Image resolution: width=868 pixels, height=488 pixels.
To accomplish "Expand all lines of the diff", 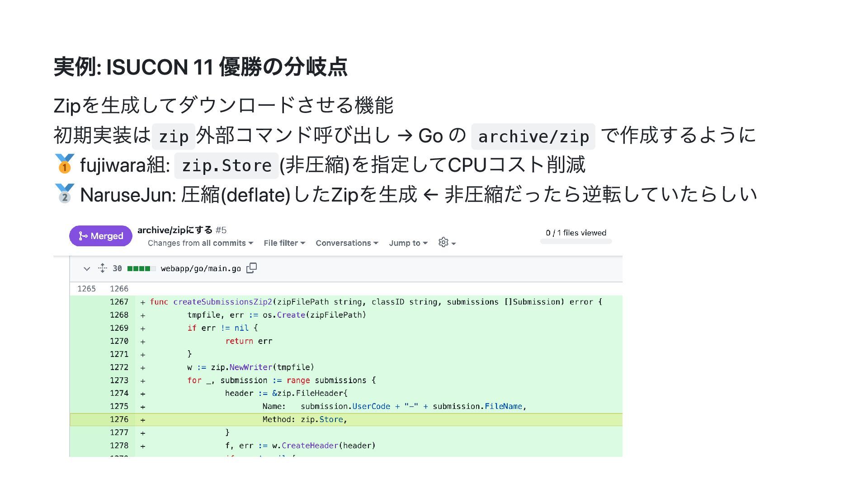I will [103, 268].
